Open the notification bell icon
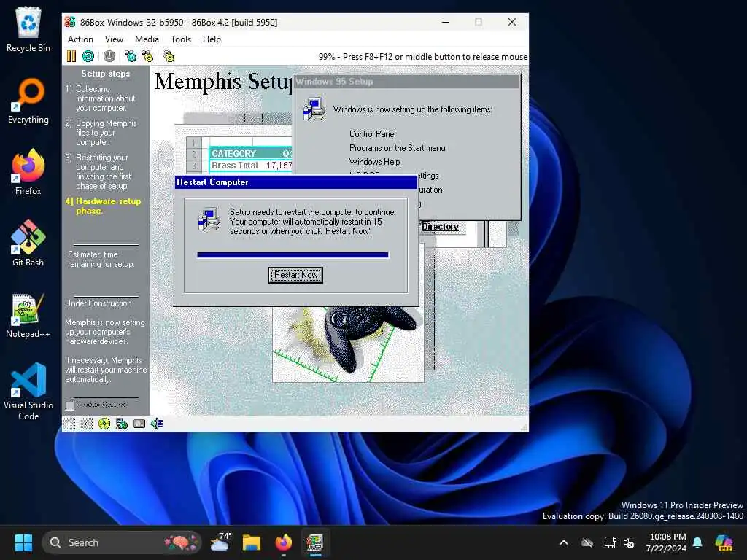The width and height of the screenshot is (747, 560). click(x=697, y=542)
